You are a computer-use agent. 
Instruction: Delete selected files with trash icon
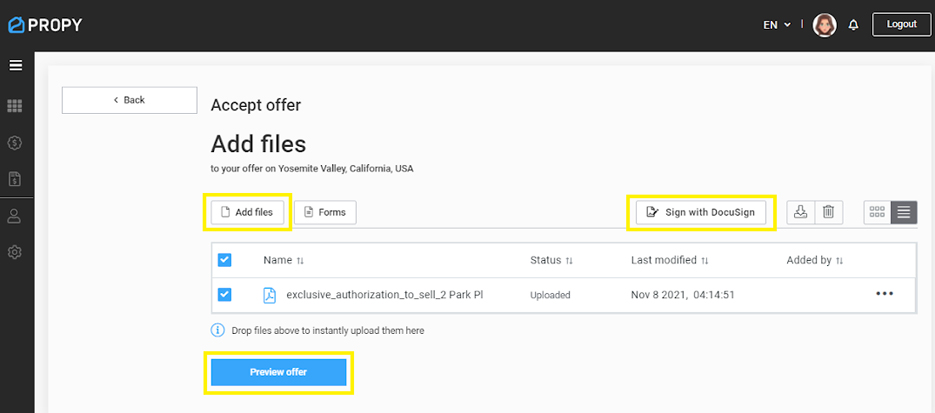click(x=828, y=212)
